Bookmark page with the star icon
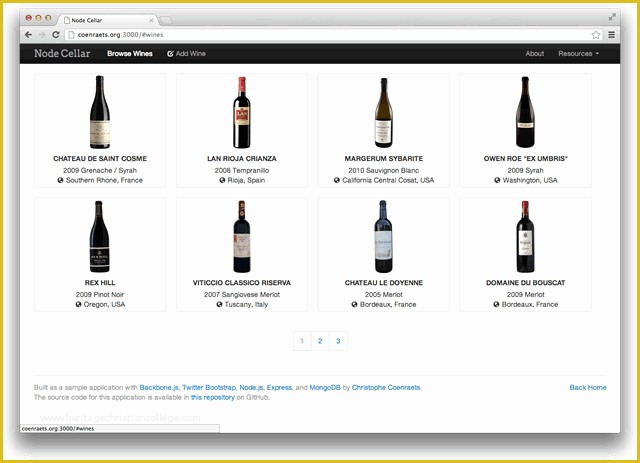Screen dimensions: 640x463 [x=596, y=35]
